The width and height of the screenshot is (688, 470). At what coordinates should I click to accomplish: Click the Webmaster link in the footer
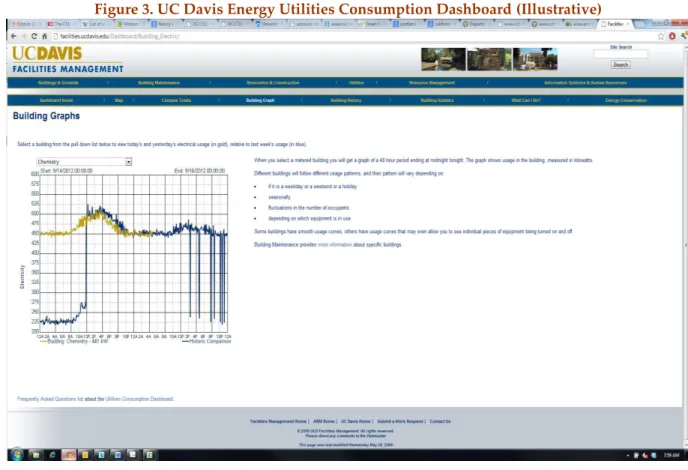point(377,436)
